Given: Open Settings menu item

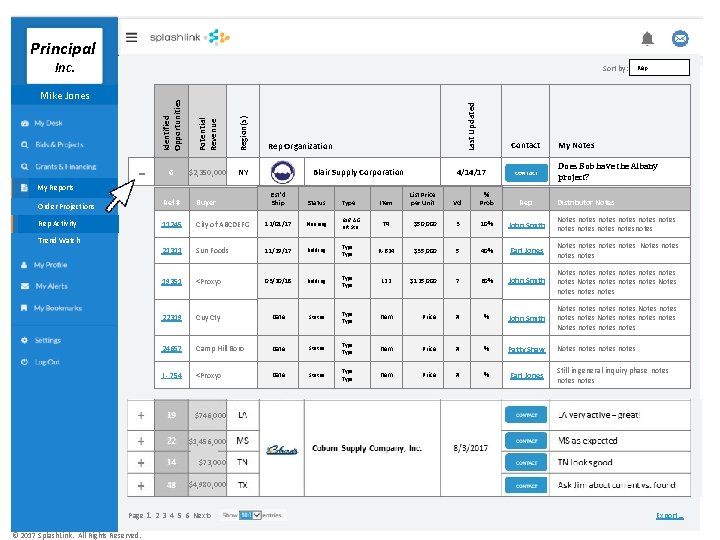Looking at the screenshot, I should tap(48, 340).
